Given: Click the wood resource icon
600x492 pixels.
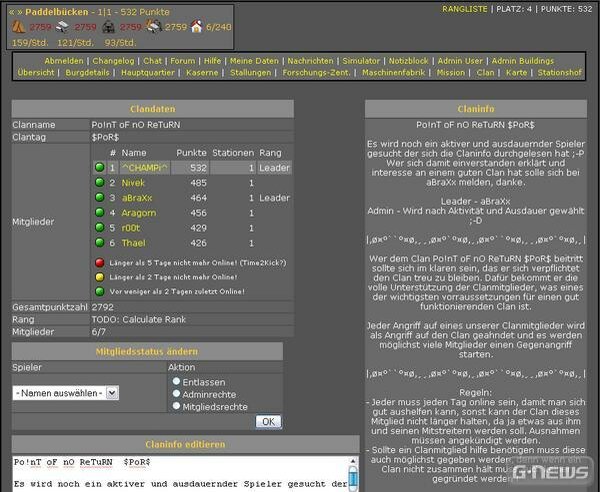Looking at the screenshot, I should tap(18, 27).
